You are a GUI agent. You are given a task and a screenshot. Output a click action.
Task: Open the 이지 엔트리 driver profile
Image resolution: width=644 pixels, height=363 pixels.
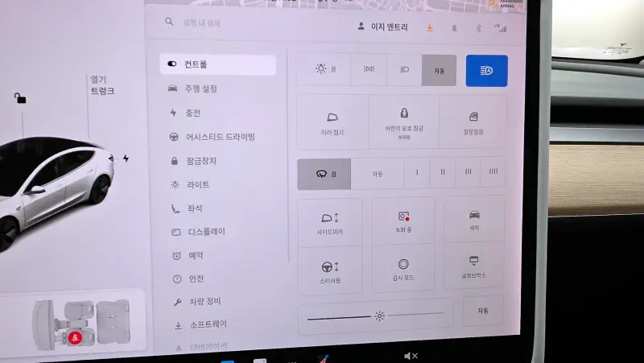pos(383,27)
